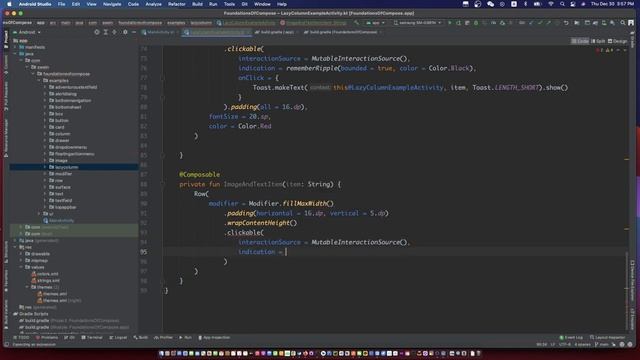The width and height of the screenshot is (640, 360).
Task: Click the Apple menu logo
Action: 9,4
